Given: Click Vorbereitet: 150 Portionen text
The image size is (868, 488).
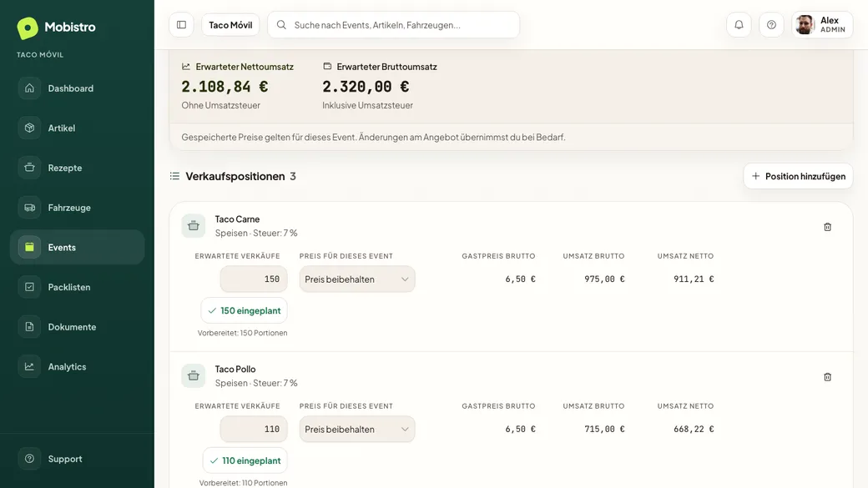Looking at the screenshot, I should 243,333.
